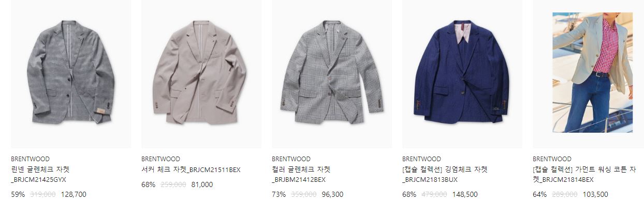View the gray glen check plaid jacket photo

(332, 74)
